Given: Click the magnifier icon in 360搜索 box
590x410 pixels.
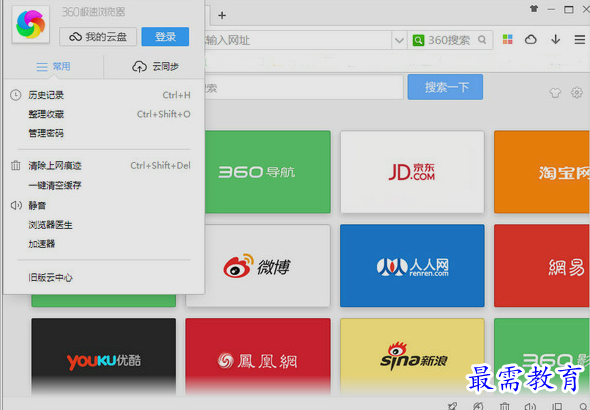Looking at the screenshot, I should (482, 39).
